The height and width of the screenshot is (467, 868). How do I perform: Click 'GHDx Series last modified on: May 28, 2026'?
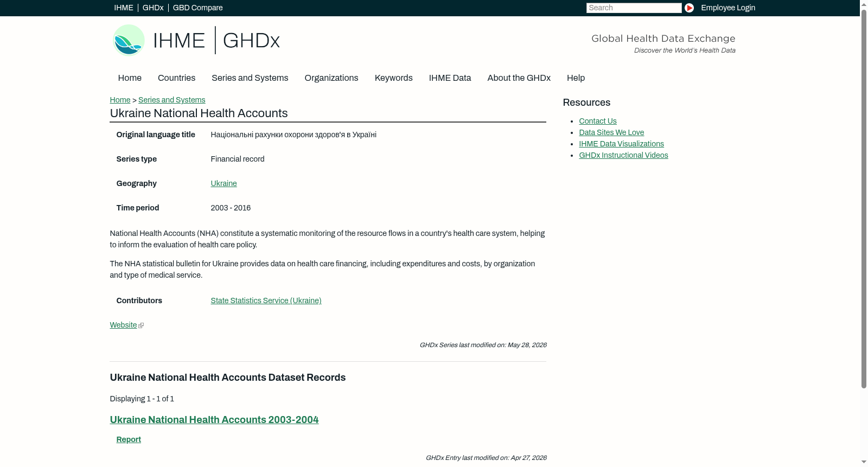(x=483, y=345)
